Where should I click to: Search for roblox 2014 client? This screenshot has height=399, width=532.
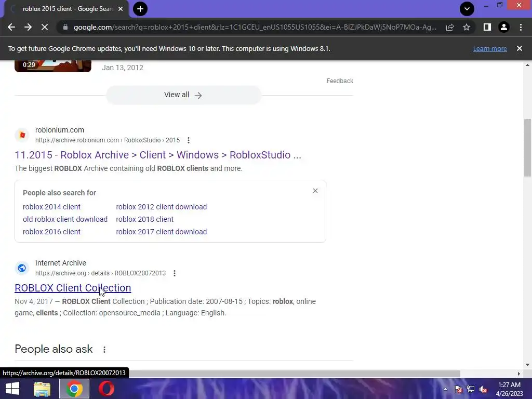coord(51,207)
